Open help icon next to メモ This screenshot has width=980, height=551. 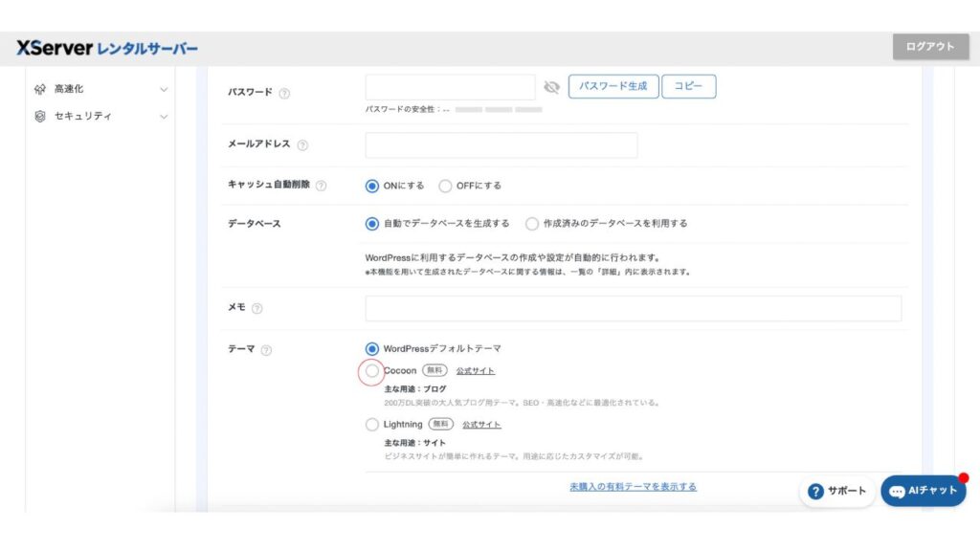(256, 308)
